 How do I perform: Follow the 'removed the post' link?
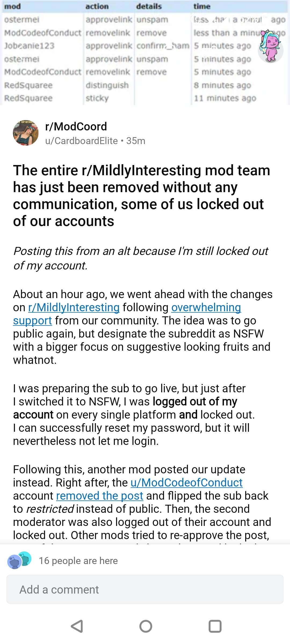click(x=100, y=496)
